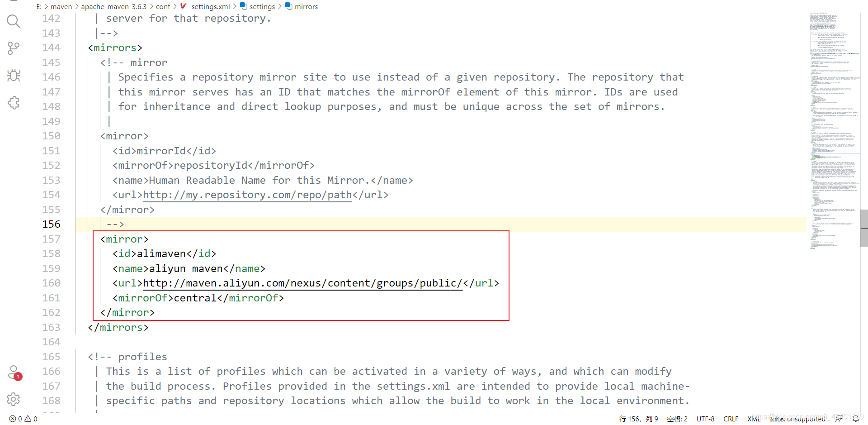This screenshot has width=868, height=425.
Task: Select the 'conf' folder breadcrumb
Action: (163, 6)
